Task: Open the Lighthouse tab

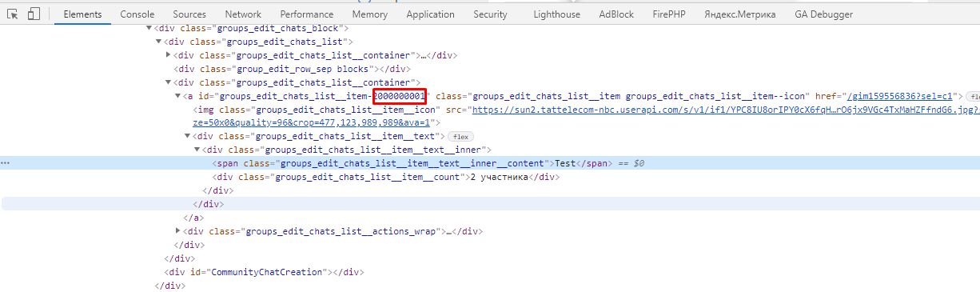Action: pos(557,14)
